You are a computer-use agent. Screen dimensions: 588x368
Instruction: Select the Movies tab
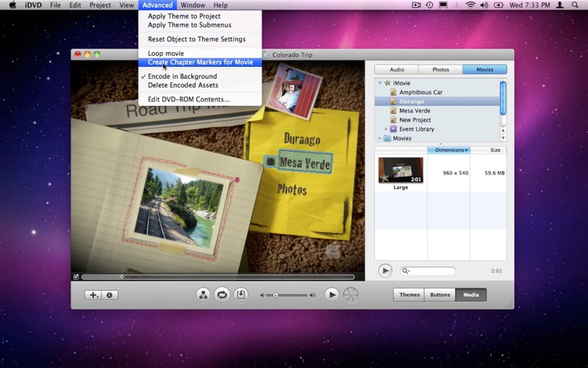tap(485, 69)
